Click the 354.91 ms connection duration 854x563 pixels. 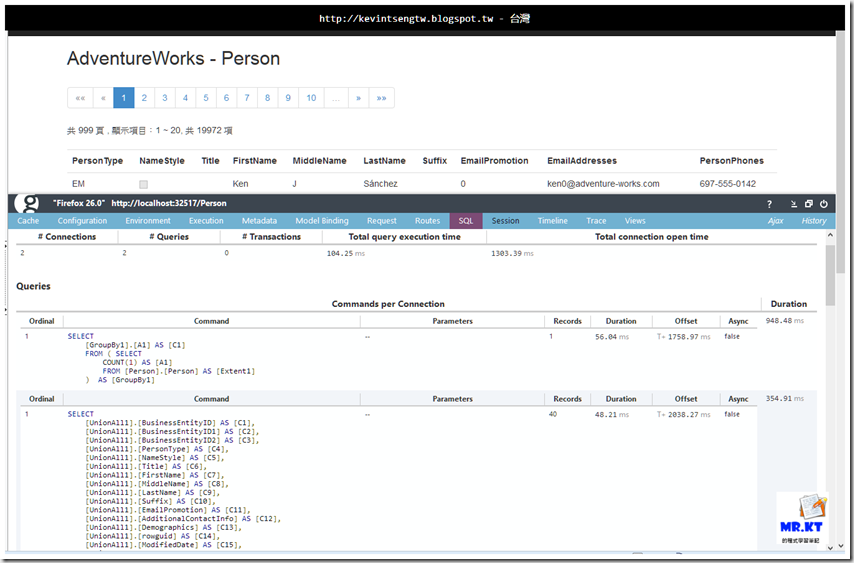pos(784,399)
